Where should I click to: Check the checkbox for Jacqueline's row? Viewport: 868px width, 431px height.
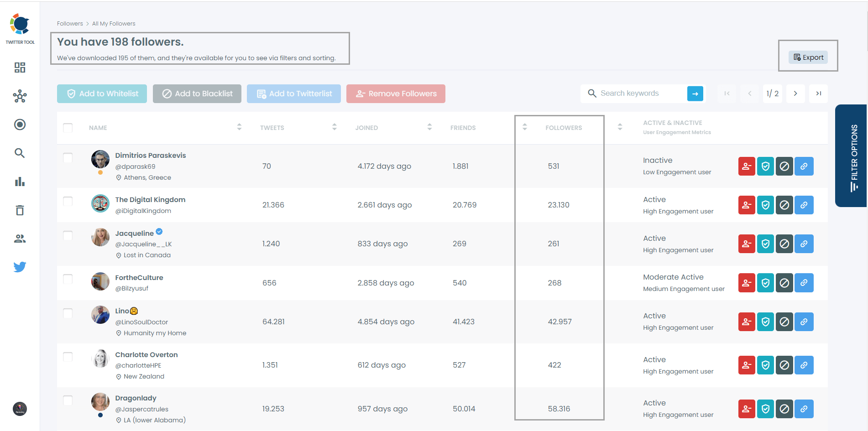coord(68,235)
